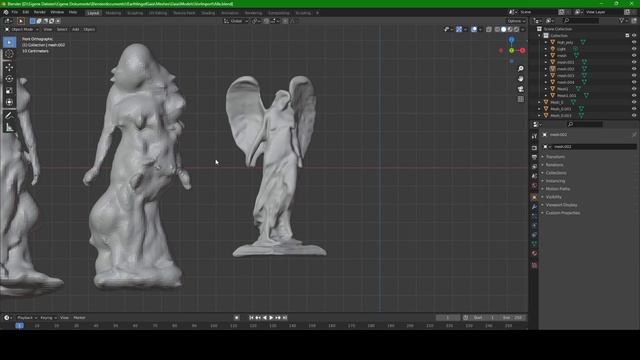Hide high_poly object via eye icon
The image size is (640, 360).
coord(634,42)
